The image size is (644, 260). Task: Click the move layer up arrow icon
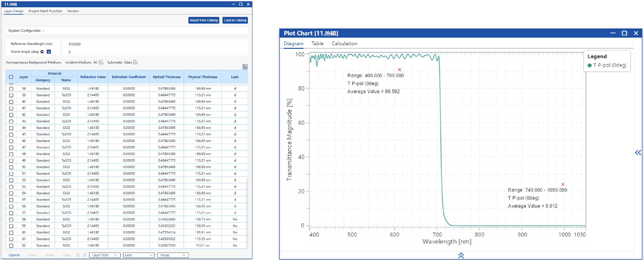(78, 255)
